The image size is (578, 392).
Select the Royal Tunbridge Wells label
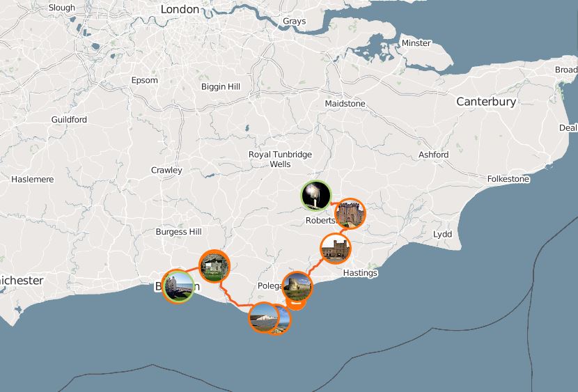click(x=280, y=159)
